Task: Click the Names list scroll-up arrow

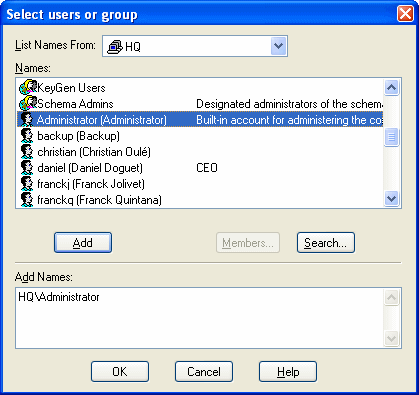Action: click(391, 88)
